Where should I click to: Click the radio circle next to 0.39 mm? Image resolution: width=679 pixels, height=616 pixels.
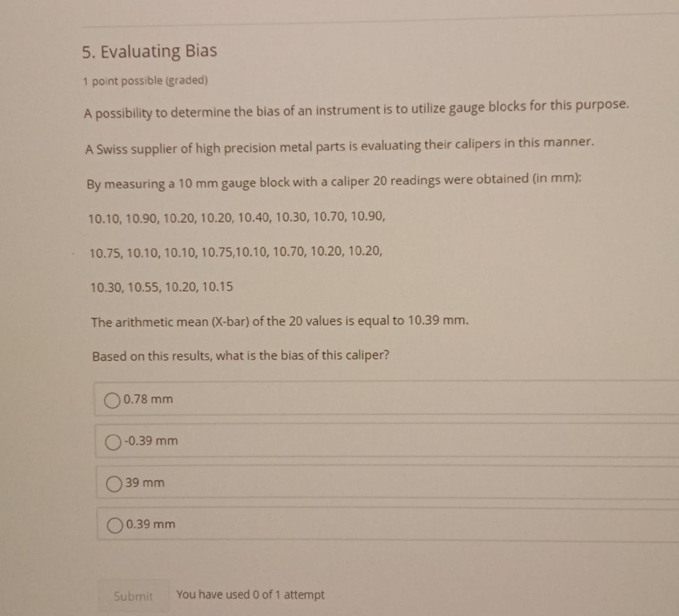[x=114, y=524]
